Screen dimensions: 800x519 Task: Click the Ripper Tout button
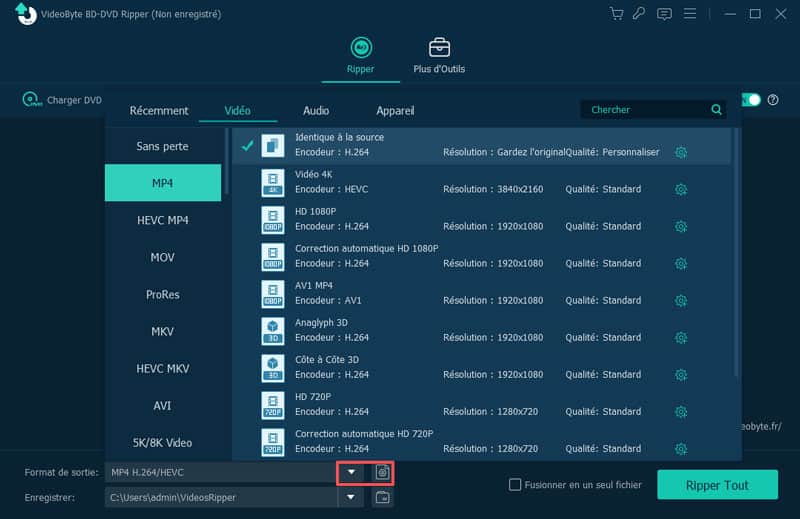[717, 485]
